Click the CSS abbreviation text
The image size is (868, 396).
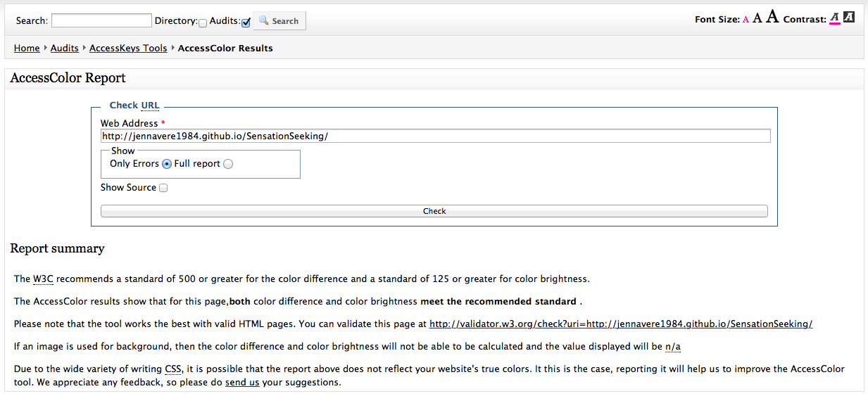pos(173,369)
